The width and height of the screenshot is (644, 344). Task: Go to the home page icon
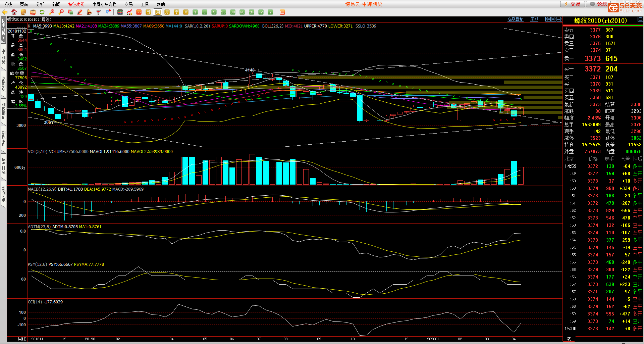[x=14, y=12]
